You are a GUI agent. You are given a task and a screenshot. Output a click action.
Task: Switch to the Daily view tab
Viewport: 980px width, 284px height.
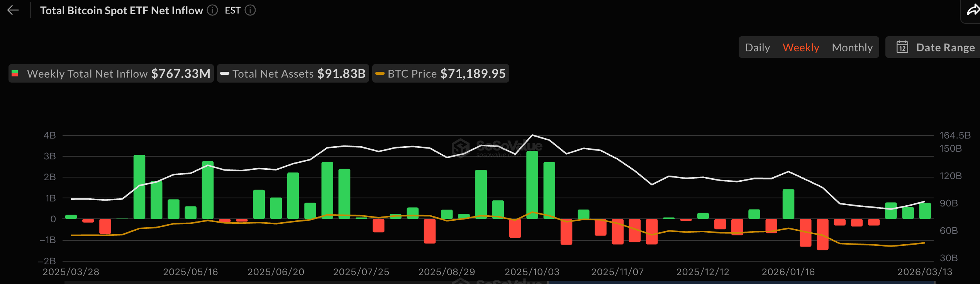(x=757, y=47)
